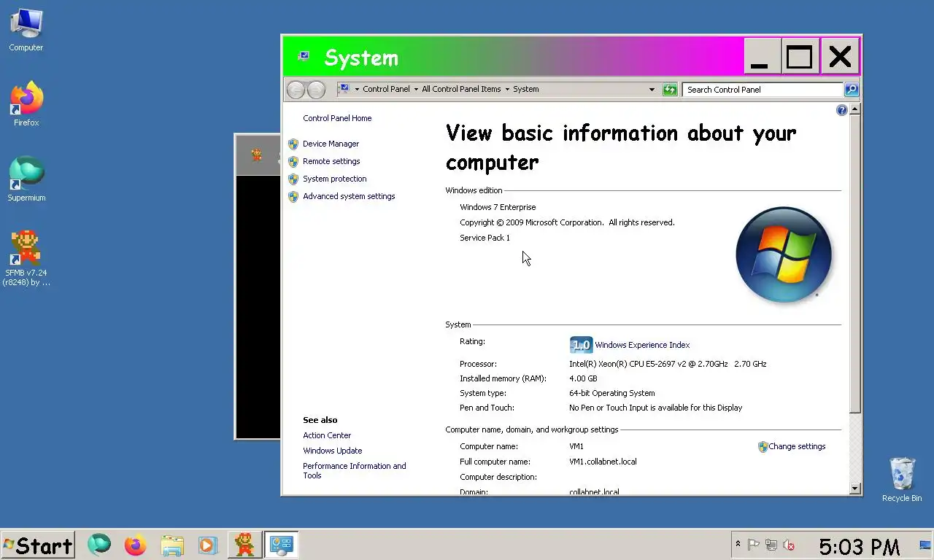Close the System window
The width and height of the screenshot is (934, 560).
(840, 56)
